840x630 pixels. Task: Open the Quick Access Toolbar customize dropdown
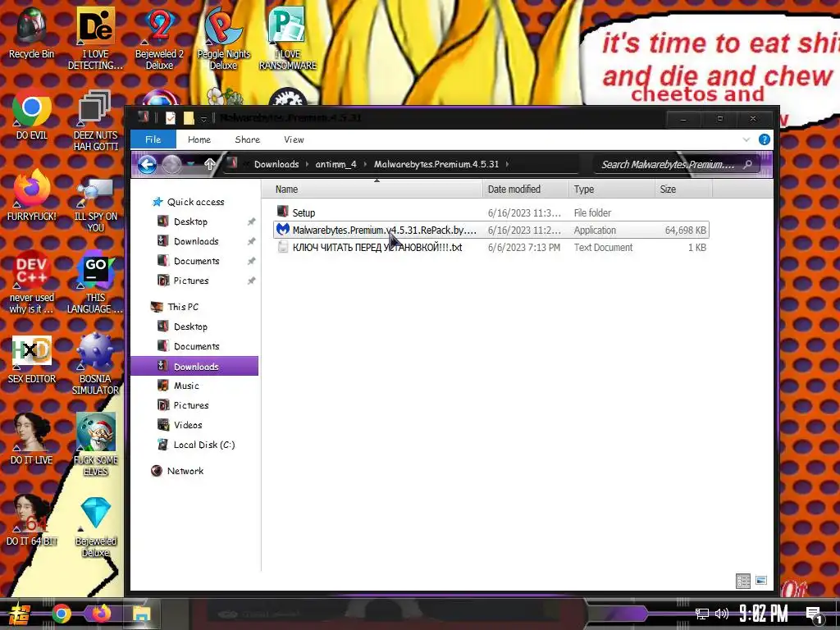tap(203, 119)
